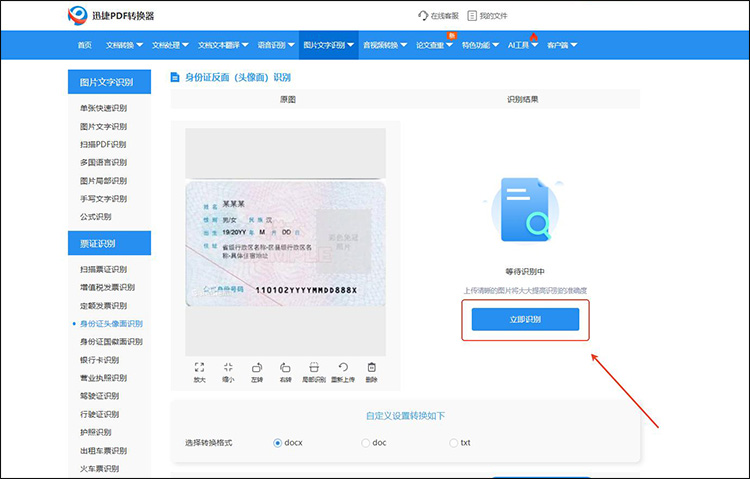Go to 首页 in the navigation bar

point(85,45)
